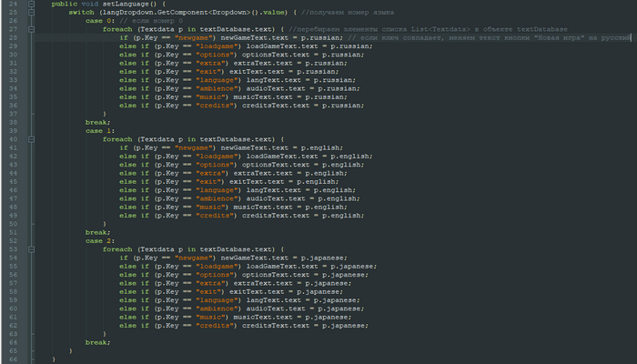Viewport: 637px width, 364px height.
Task: Click the 'case 1:' label
Action: [100, 131]
